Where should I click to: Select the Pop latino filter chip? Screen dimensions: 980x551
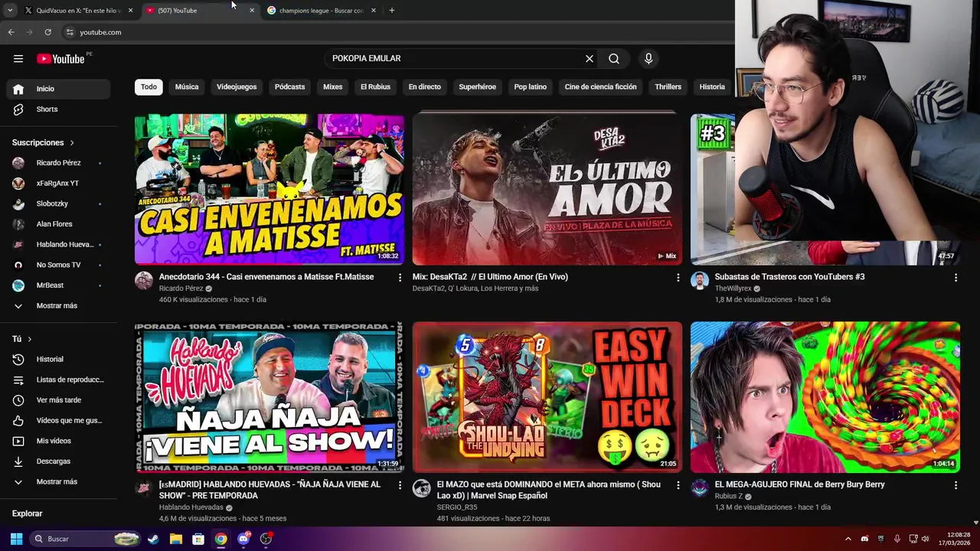[x=530, y=87]
